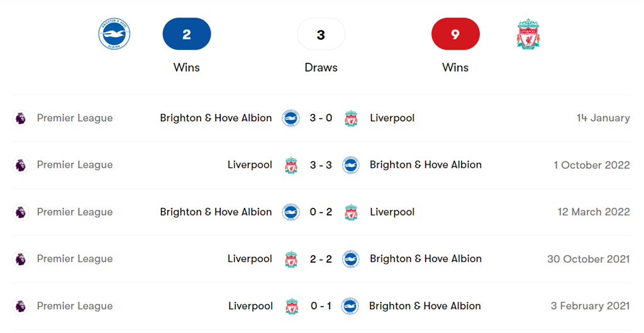644x333 pixels.
Task: Click Liverpool team name in 30 October 2021 match
Action: coord(250,259)
